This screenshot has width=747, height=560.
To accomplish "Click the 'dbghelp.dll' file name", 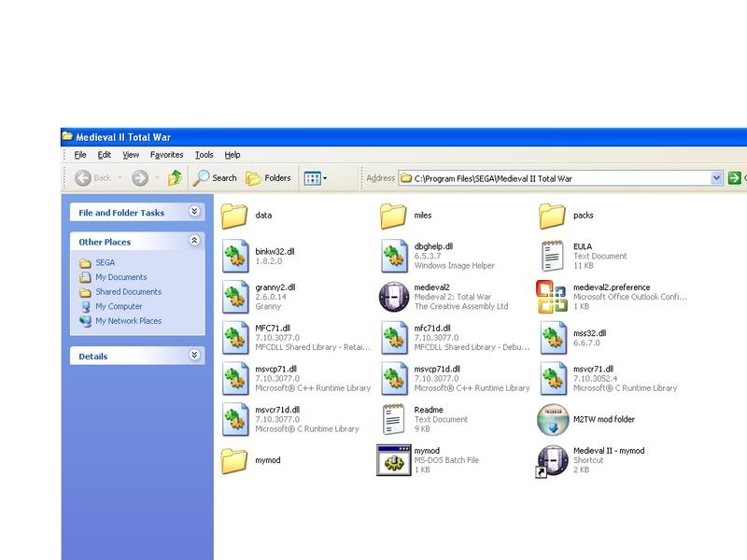I will click(433, 246).
